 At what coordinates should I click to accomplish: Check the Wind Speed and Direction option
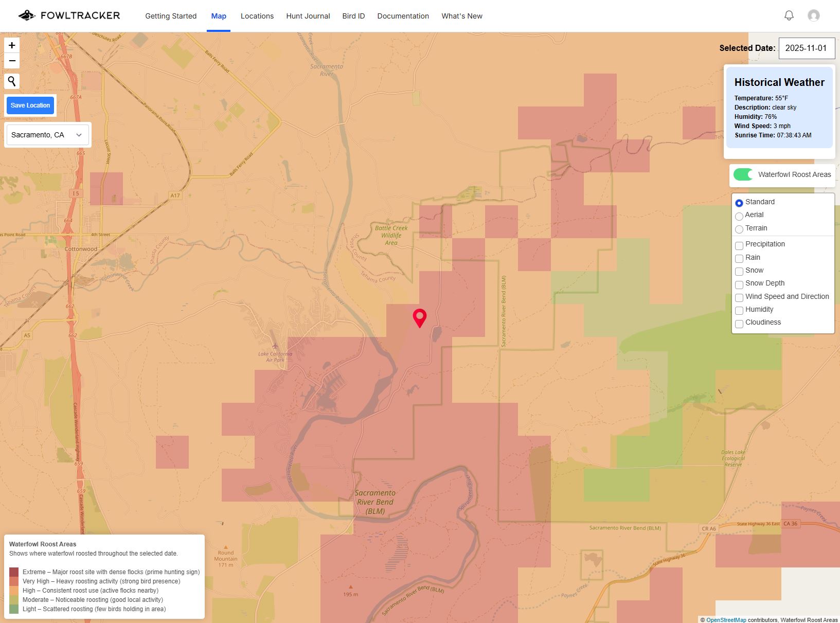(x=739, y=298)
